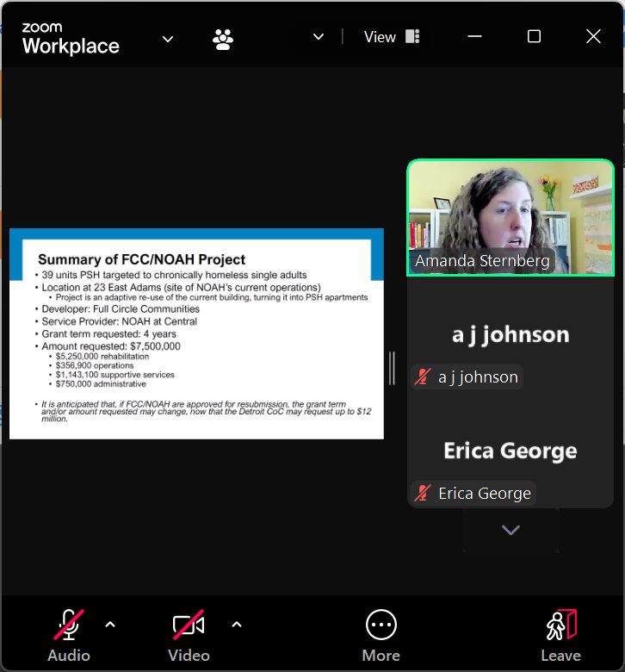This screenshot has height=672, width=625.
Task: Open video options caret next to Video
Action: [237, 625]
